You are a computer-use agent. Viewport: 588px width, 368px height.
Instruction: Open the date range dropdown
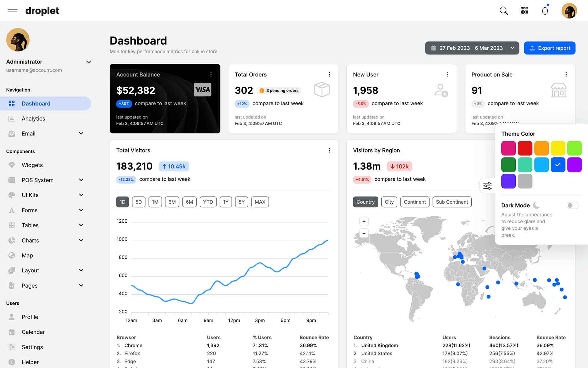(x=472, y=48)
